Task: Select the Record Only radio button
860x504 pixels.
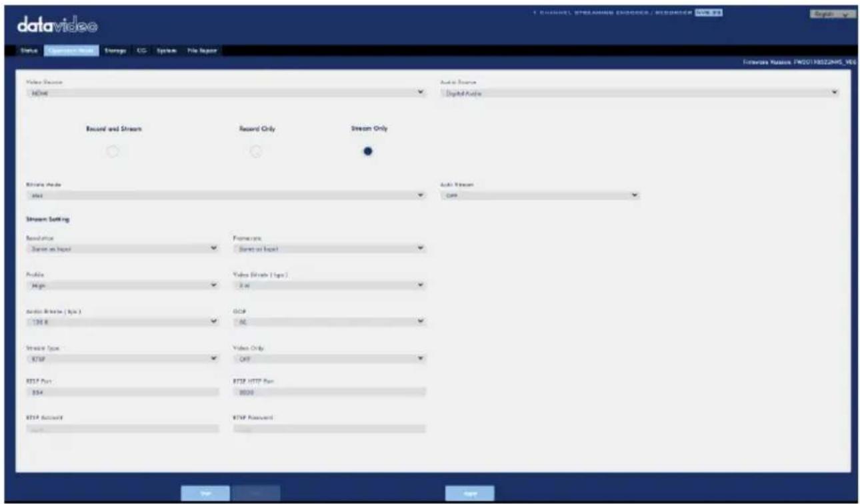Action: pos(255,151)
